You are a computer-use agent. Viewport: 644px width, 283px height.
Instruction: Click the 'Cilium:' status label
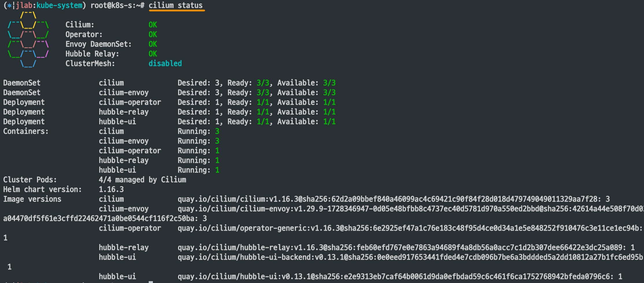(x=80, y=25)
